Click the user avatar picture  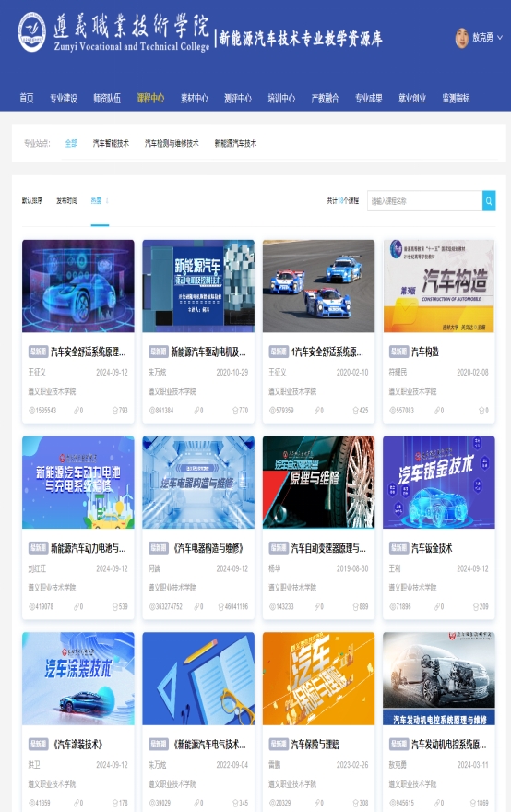462,38
